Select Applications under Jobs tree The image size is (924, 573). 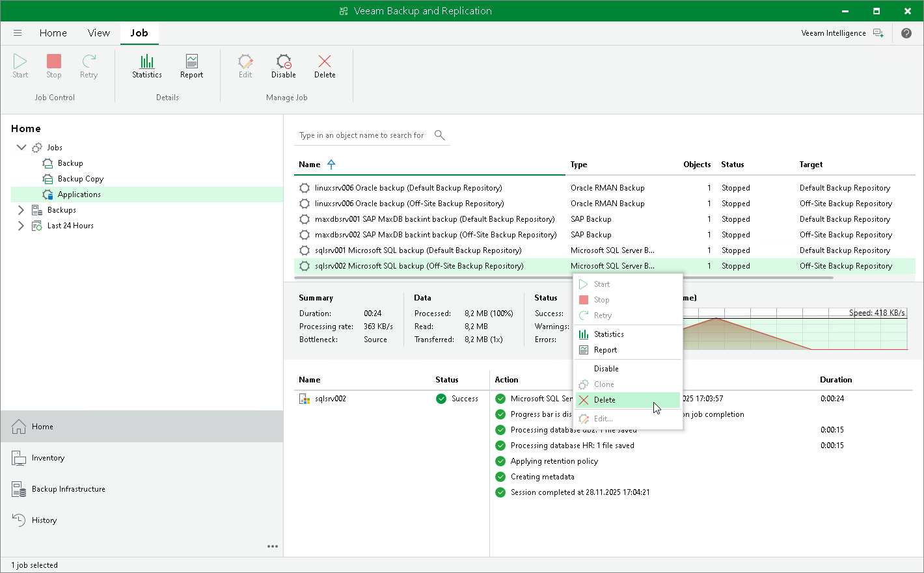click(x=79, y=194)
